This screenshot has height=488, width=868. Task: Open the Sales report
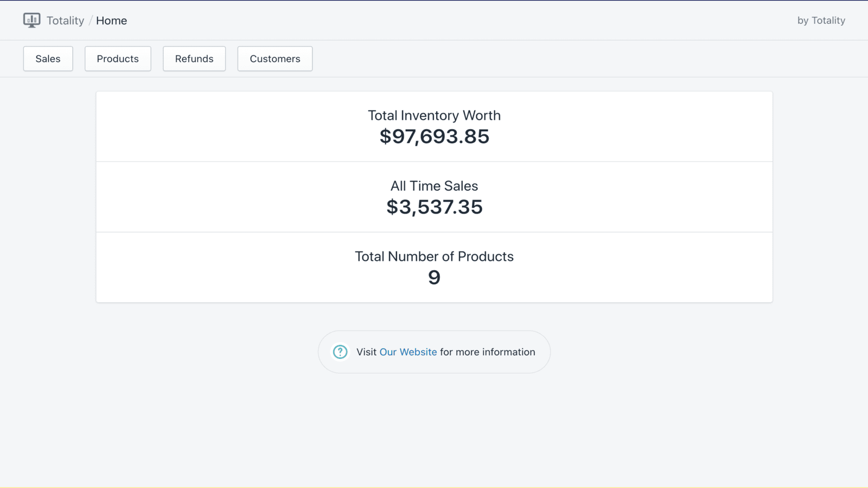[48, 59]
